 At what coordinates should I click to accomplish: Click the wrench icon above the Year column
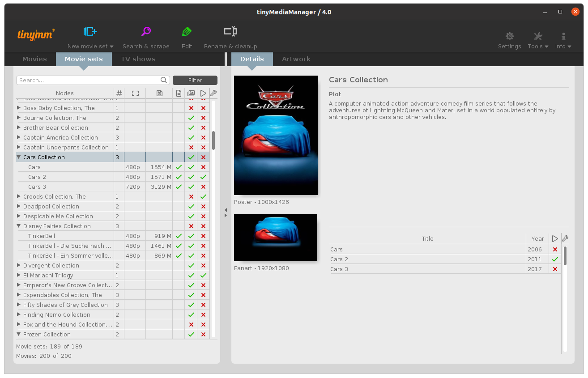pos(565,238)
